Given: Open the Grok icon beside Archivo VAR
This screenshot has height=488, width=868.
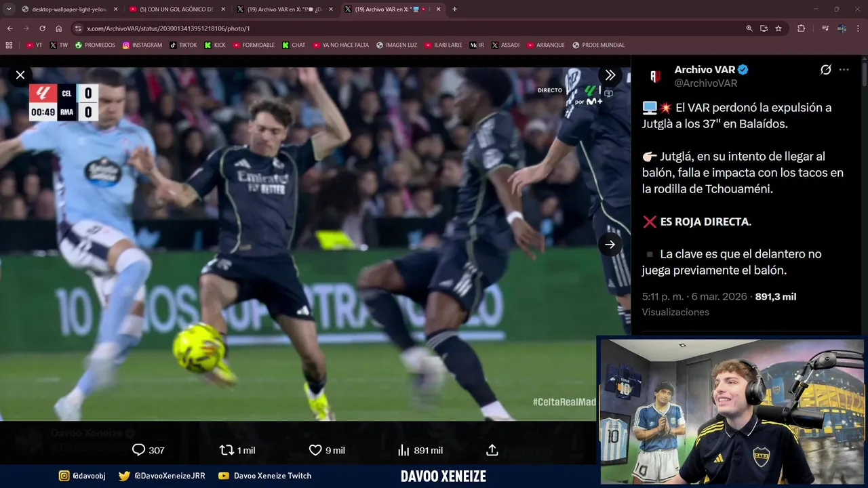Looking at the screenshot, I should pyautogui.click(x=826, y=70).
